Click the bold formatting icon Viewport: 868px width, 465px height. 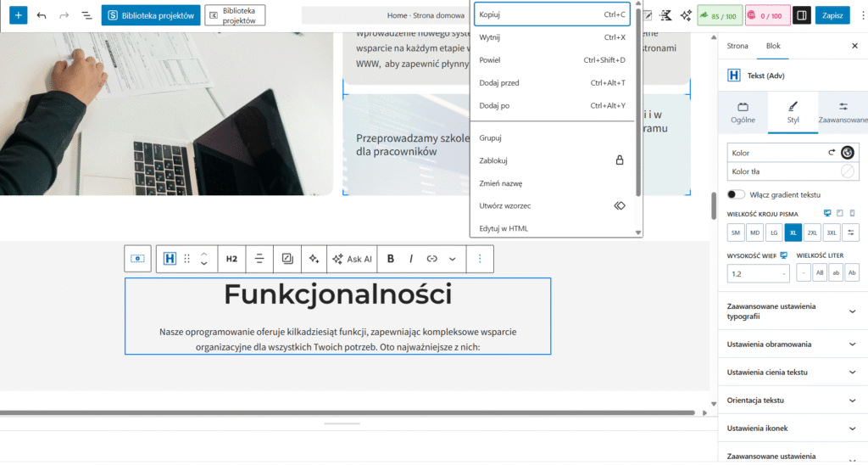tap(391, 259)
